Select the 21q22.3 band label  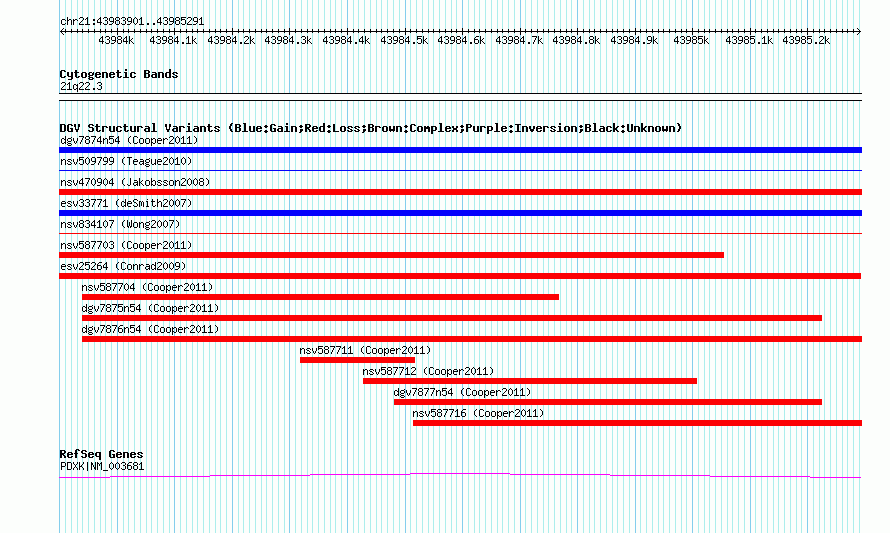coord(81,86)
